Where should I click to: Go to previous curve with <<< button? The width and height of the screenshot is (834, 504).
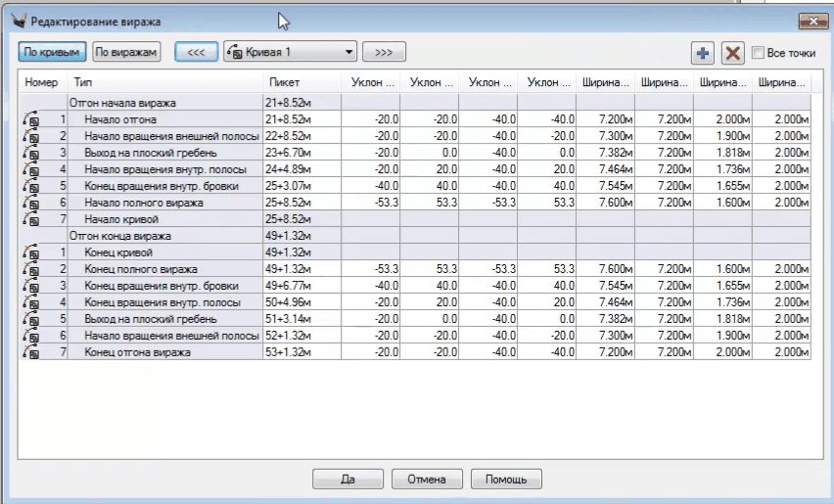coord(196,52)
